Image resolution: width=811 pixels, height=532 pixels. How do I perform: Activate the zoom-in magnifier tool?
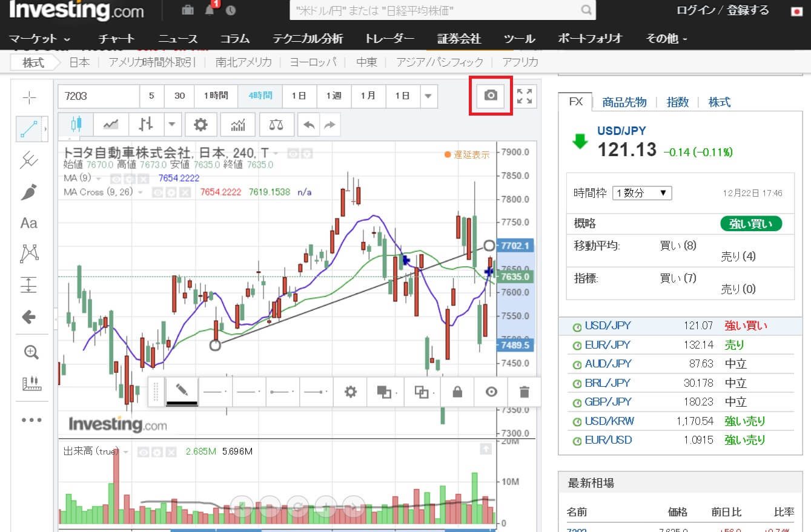tap(31, 352)
